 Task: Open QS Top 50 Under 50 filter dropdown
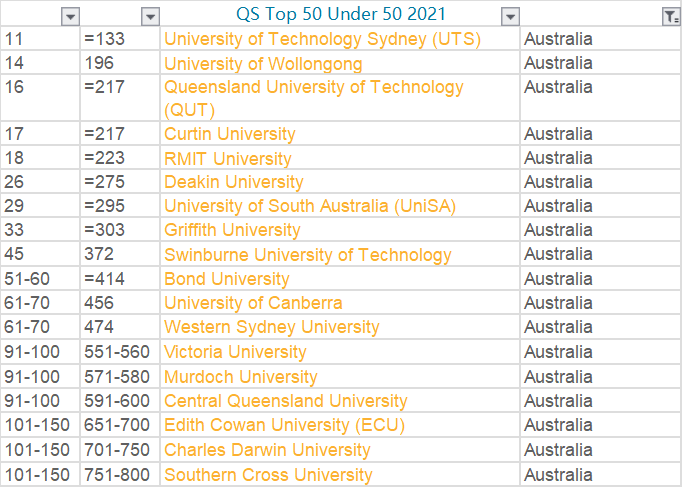pyautogui.click(x=510, y=16)
